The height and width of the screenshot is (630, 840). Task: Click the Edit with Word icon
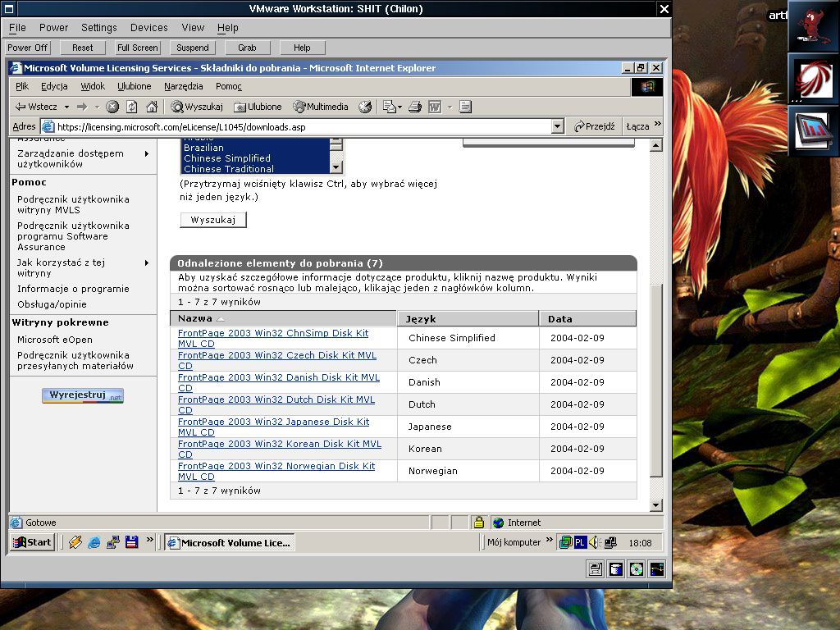[x=435, y=107]
